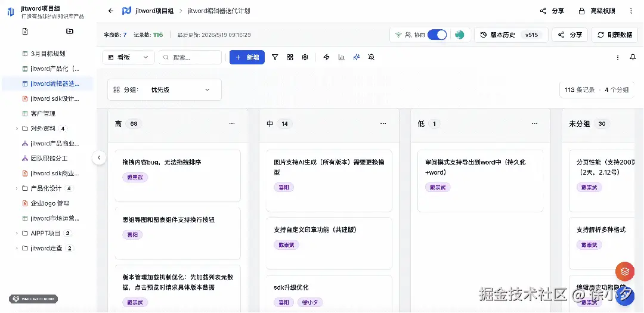Open 3月目标规划 table in sidebar
Viewport: 644px width, 313px height.
coord(48,54)
